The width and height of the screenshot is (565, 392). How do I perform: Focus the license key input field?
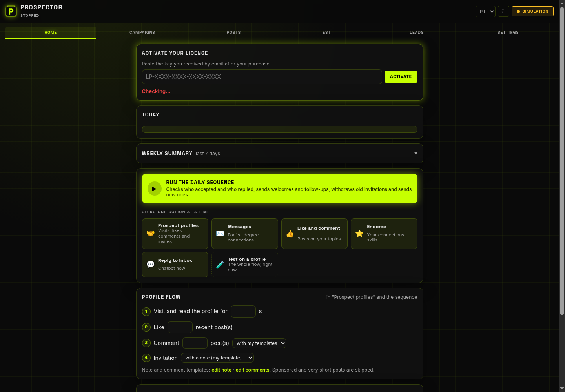click(262, 77)
